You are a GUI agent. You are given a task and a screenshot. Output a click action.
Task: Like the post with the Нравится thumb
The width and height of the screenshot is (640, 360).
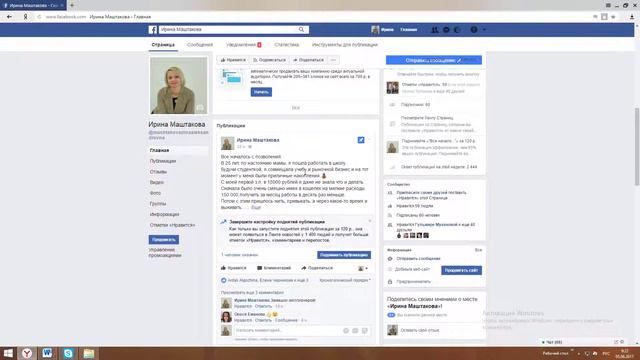coord(233,268)
